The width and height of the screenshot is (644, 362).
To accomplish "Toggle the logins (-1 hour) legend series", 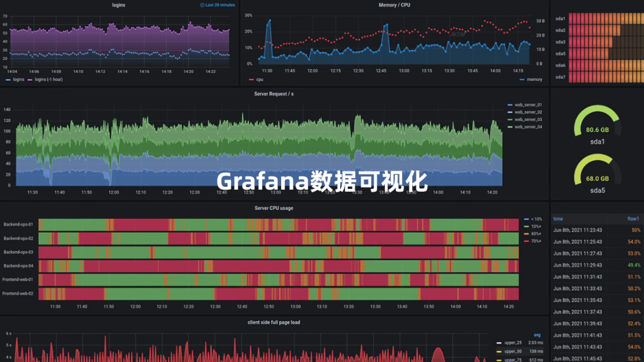I will (45, 79).
